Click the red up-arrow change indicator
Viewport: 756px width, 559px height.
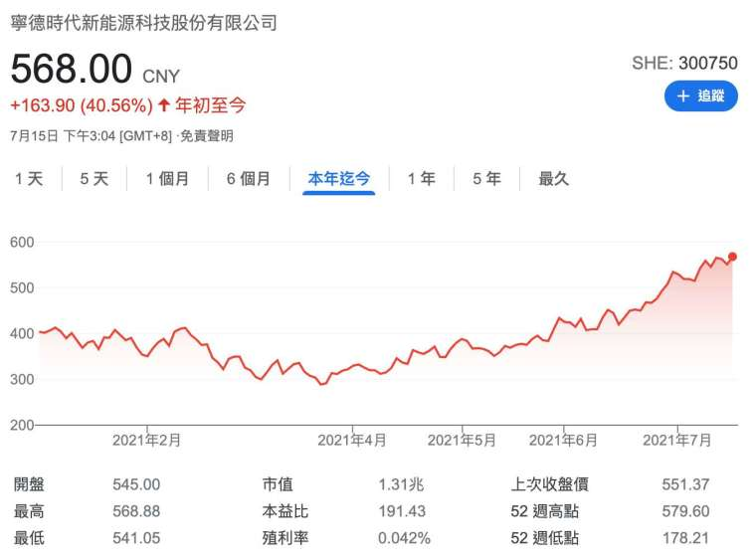click(x=164, y=105)
